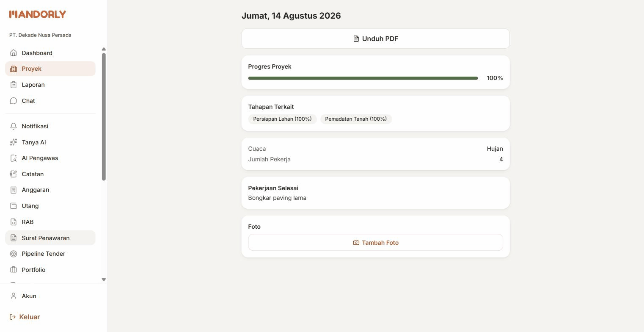Viewport: 644px width, 332px height.
Task: Open the Pipeline Tender label
Action: click(44, 254)
